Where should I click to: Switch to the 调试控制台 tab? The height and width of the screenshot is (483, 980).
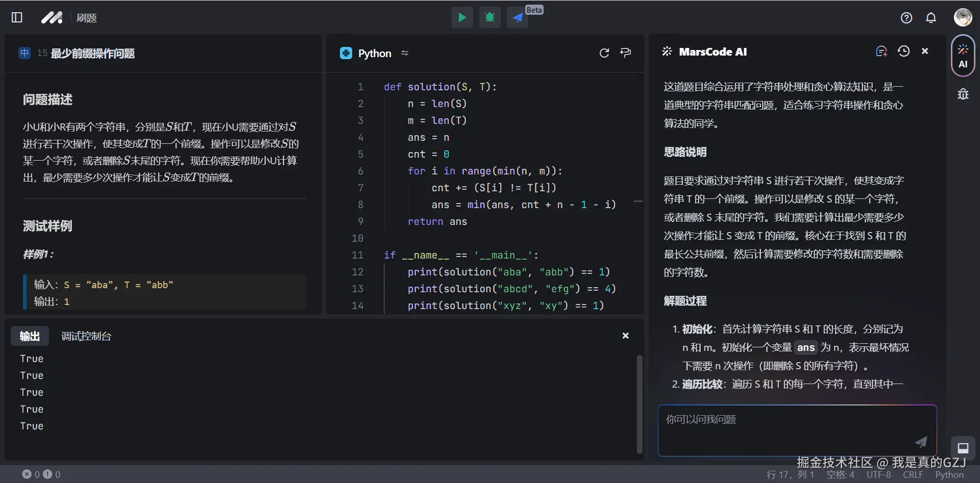pos(85,336)
